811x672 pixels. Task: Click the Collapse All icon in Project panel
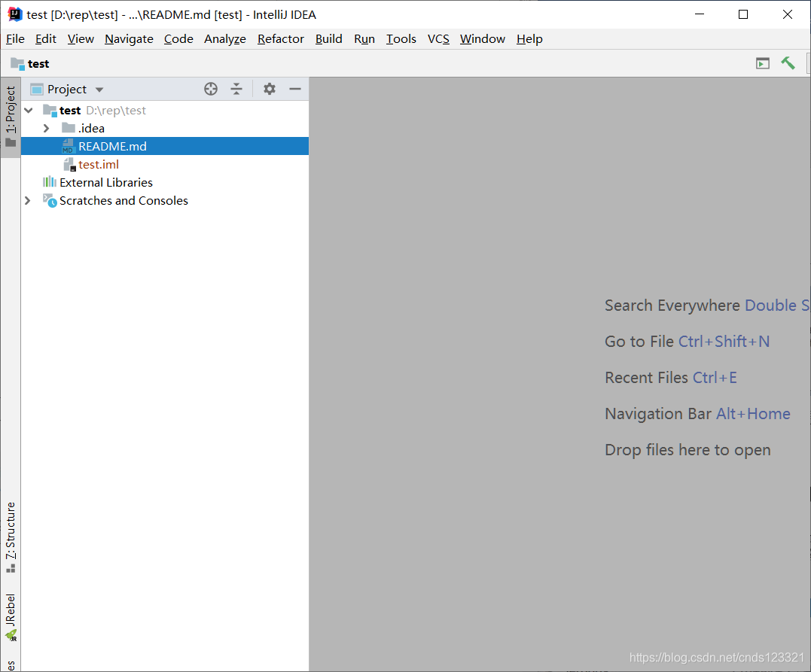(236, 89)
